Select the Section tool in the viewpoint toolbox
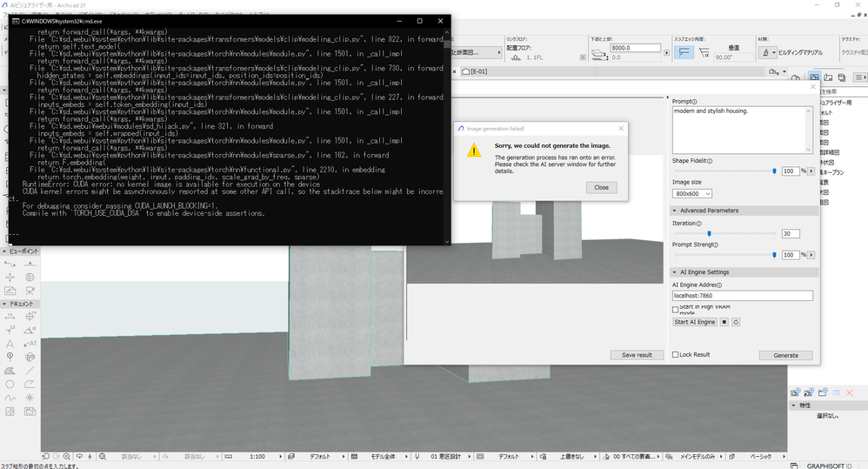Image resolution: width=868 pixels, height=469 pixels. (x=10, y=264)
